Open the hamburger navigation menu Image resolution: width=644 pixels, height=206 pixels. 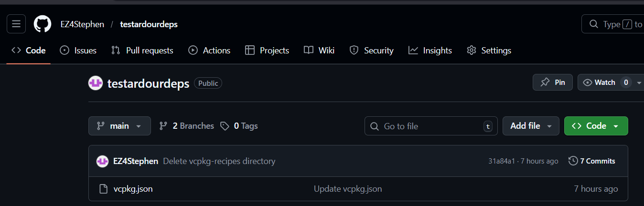click(16, 24)
